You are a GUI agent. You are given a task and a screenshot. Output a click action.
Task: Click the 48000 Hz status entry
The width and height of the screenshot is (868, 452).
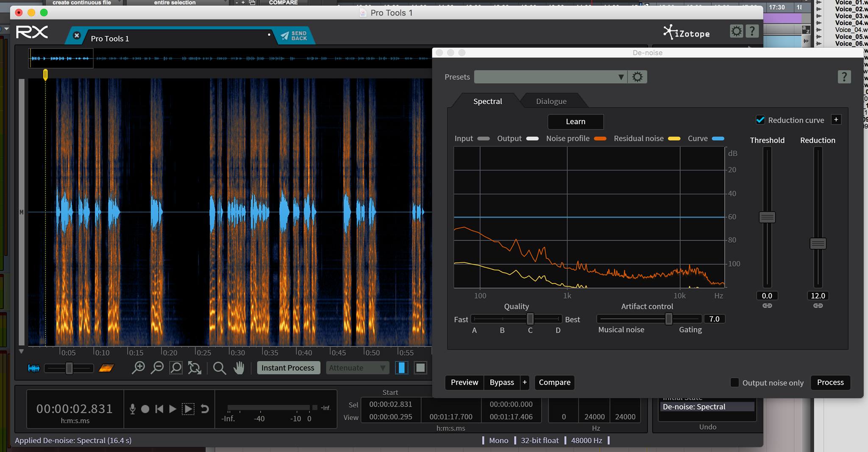pos(587,441)
